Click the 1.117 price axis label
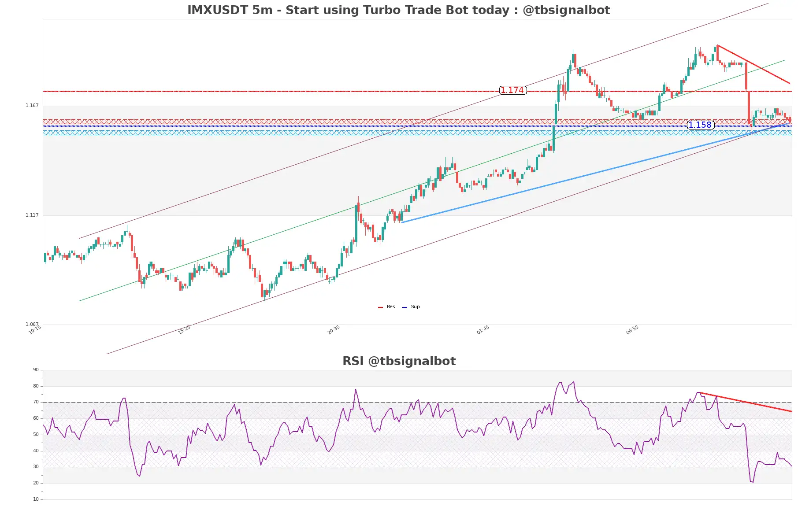Viewport: 798px width, 532px height. point(32,215)
